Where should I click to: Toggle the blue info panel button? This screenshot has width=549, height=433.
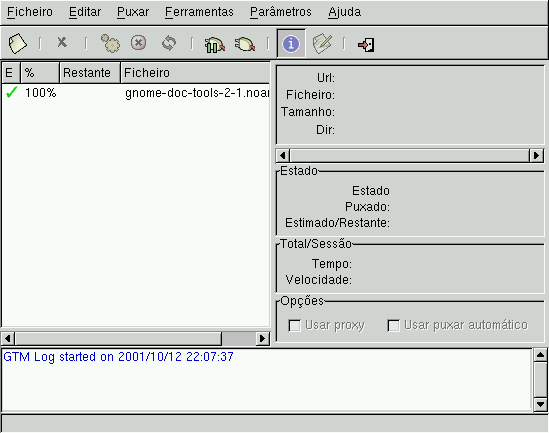point(291,43)
